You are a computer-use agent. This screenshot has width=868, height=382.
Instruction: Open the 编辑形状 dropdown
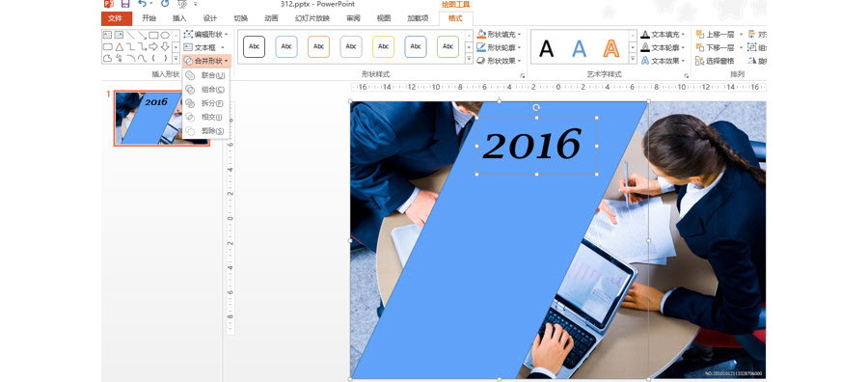[x=205, y=35]
